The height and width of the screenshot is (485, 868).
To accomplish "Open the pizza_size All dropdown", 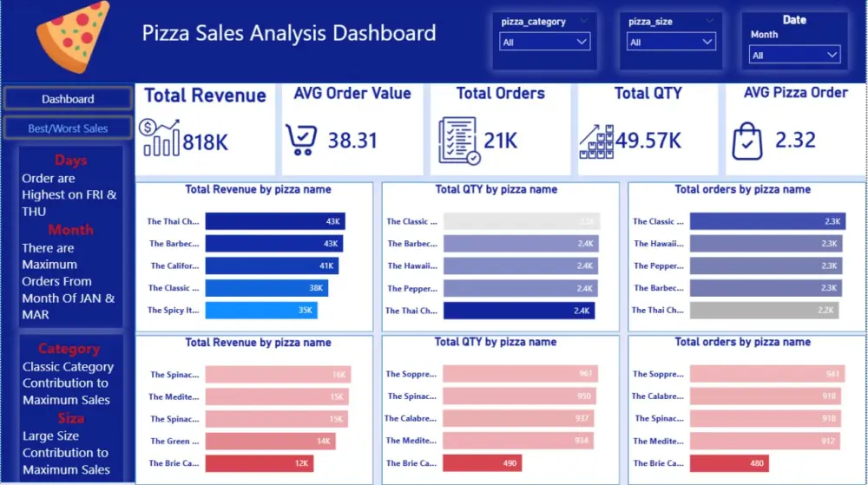I will [x=670, y=42].
